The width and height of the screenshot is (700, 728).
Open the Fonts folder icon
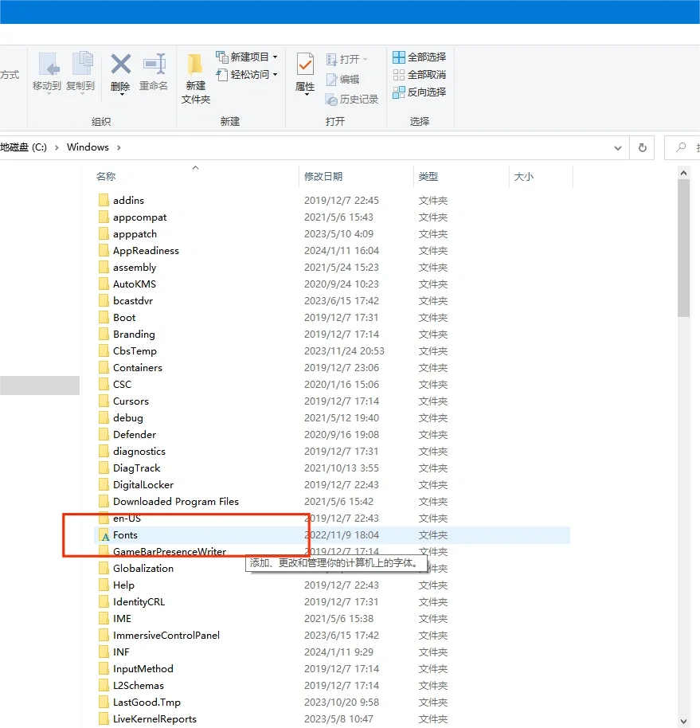click(104, 535)
